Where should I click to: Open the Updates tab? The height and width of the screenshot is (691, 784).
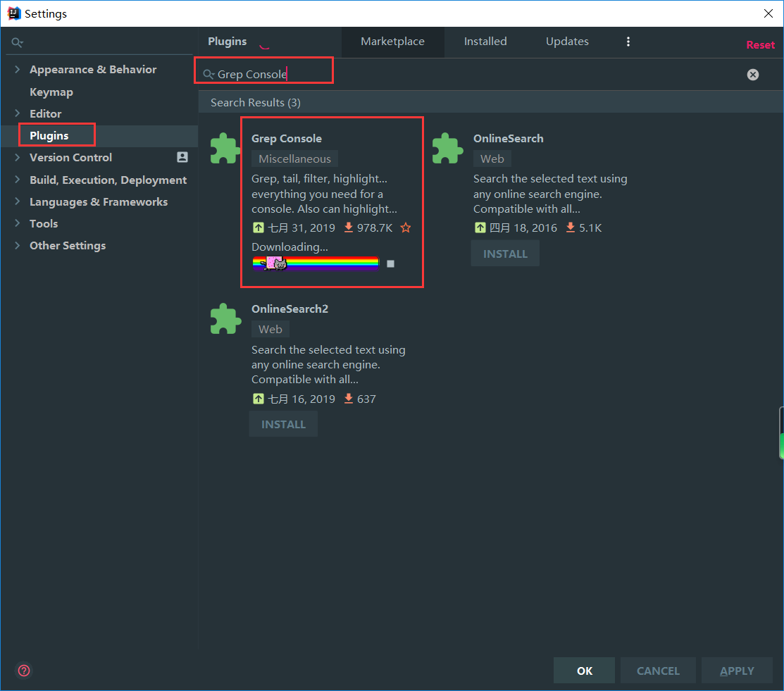pos(567,42)
